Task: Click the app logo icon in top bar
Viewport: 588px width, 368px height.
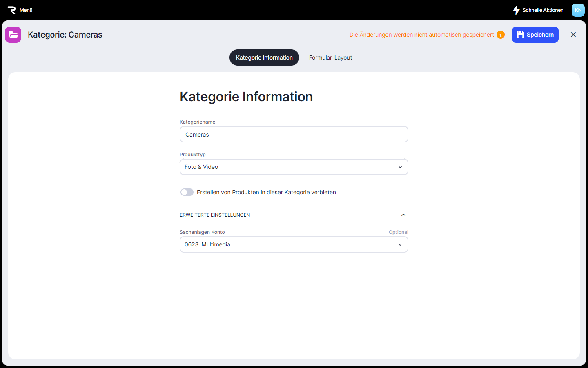Action: (x=11, y=10)
